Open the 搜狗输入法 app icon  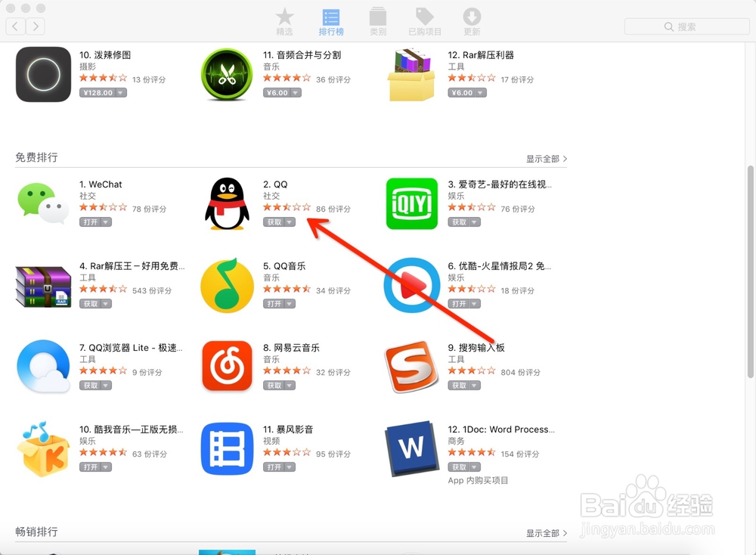tap(412, 367)
